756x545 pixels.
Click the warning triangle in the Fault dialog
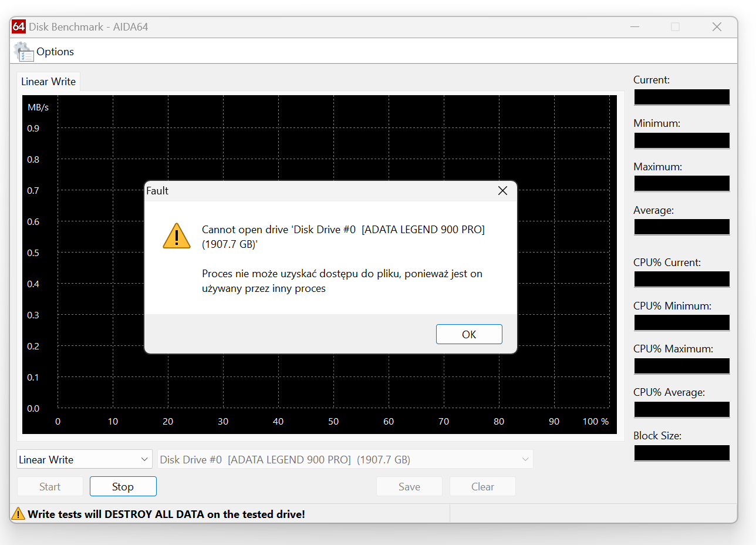coord(176,236)
